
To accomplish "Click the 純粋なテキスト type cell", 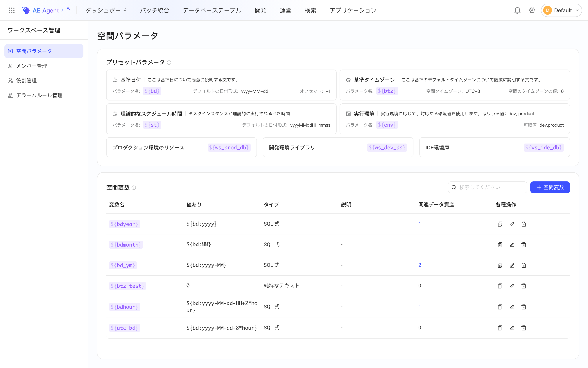I will coord(281,286).
